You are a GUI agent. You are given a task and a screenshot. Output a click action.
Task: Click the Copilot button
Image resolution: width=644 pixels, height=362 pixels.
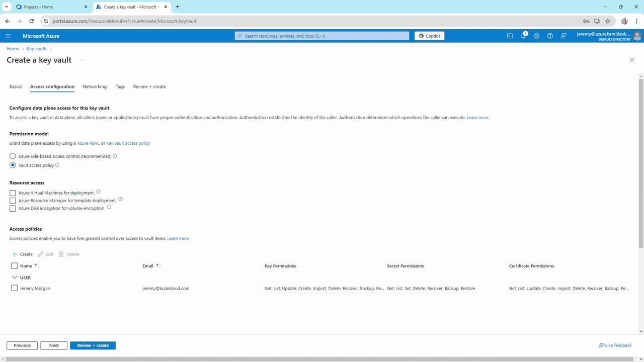[x=430, y=36]
